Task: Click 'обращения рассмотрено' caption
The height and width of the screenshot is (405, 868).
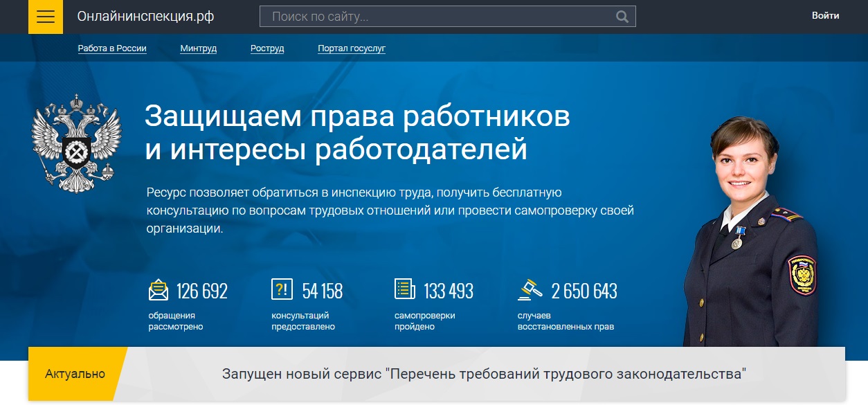Action: (x=176, y=321)
